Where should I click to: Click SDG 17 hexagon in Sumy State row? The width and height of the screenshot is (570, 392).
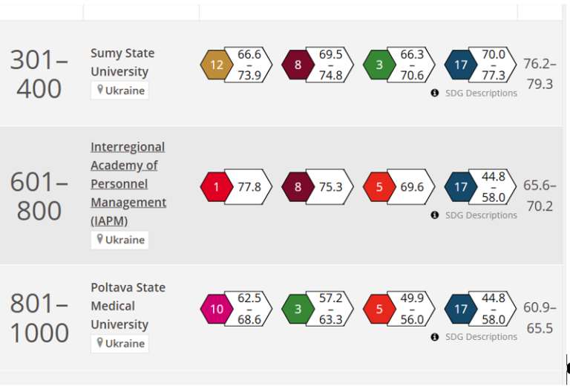461,65
